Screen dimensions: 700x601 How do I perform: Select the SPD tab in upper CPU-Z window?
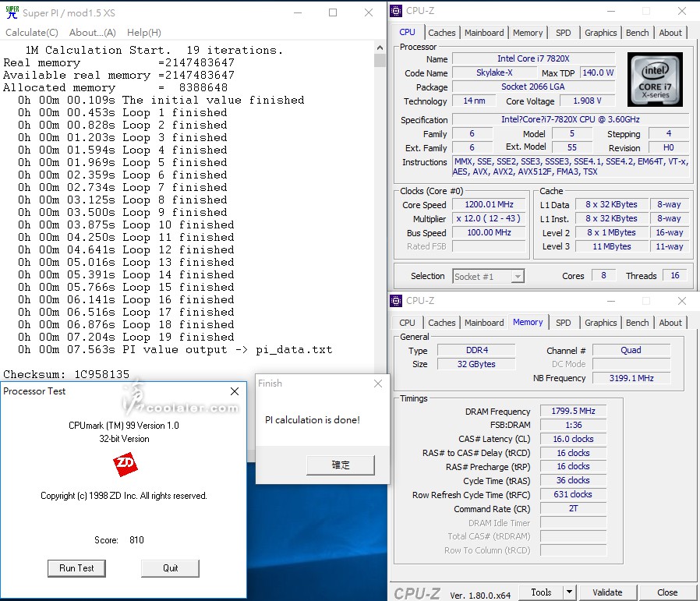[x=563, y=33]
